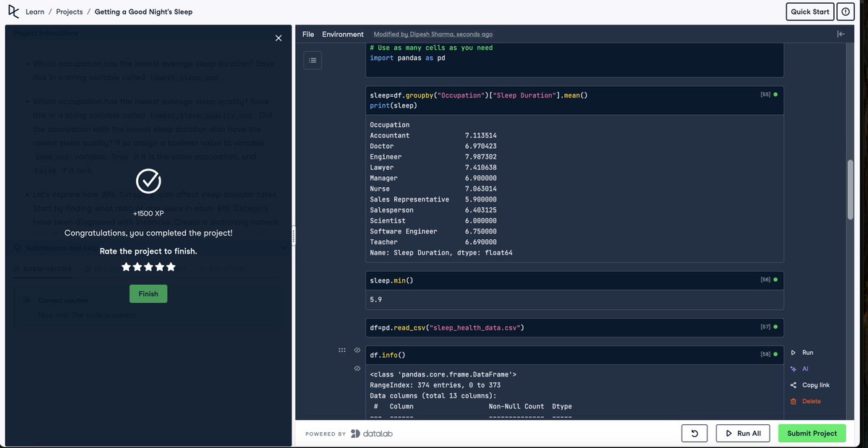
Task: Click the Run play triangle icon
Action: click(x=793, y=353)
